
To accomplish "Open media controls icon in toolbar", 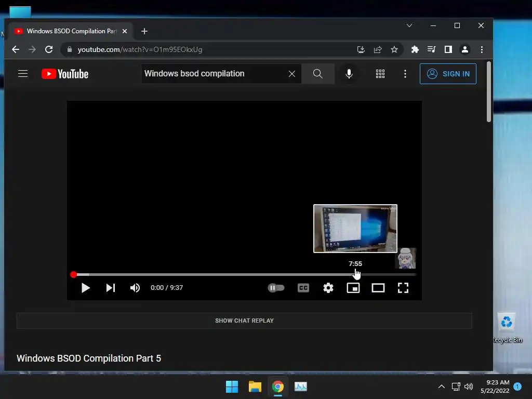I will pyautogui.click(x=431, y=49).
